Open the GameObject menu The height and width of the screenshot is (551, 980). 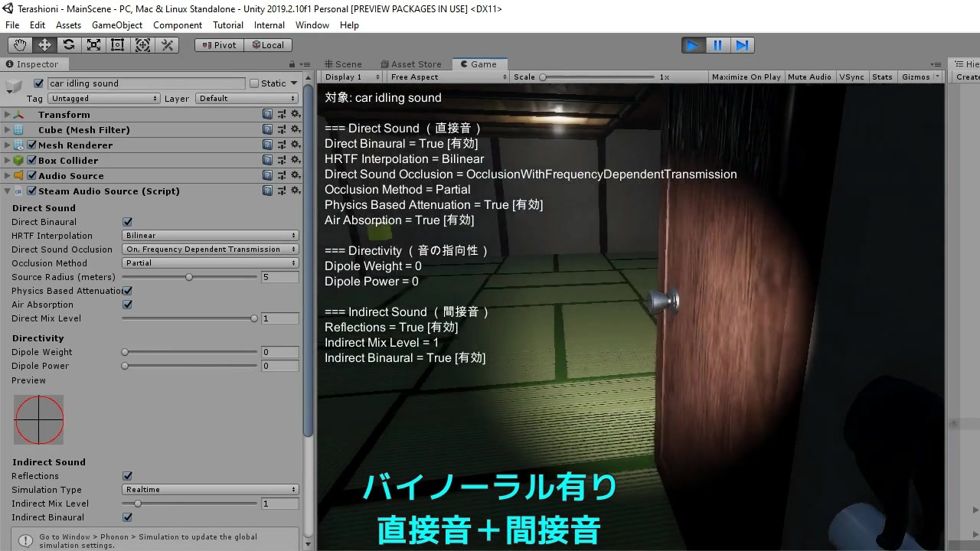(116, 24)
